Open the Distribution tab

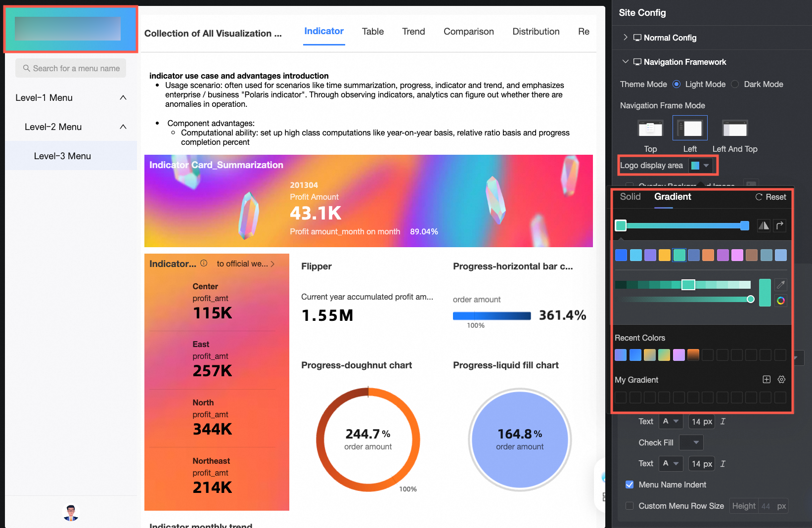click(536, 32)
